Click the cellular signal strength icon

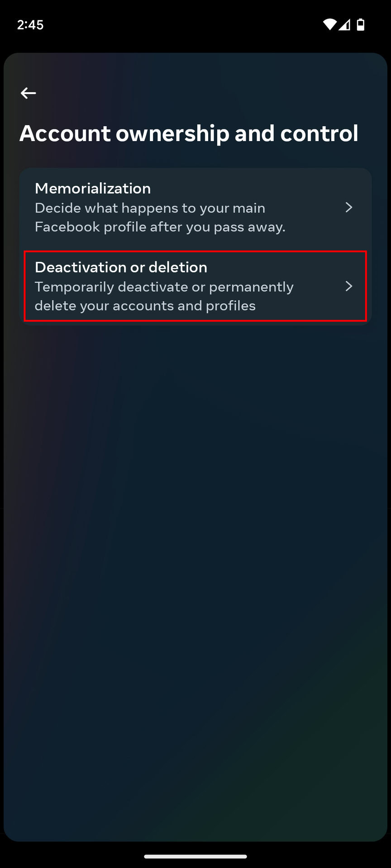coord(345,24)
